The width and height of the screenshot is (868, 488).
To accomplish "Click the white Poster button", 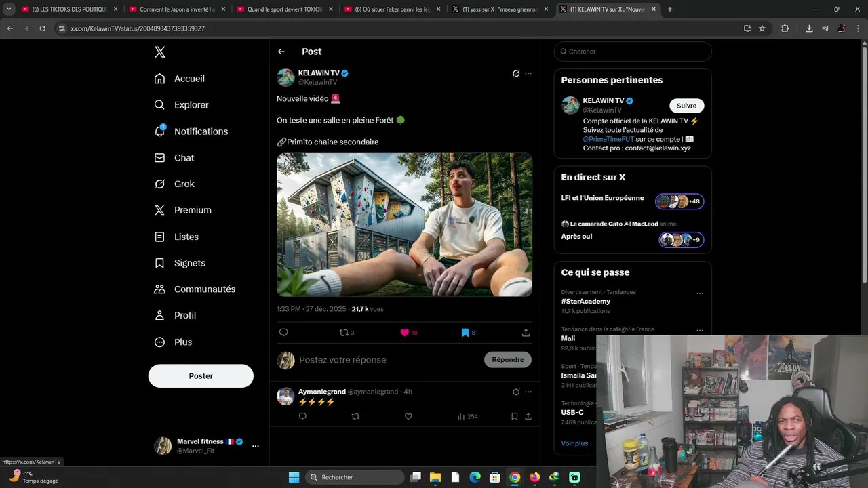I will (201, 376).
